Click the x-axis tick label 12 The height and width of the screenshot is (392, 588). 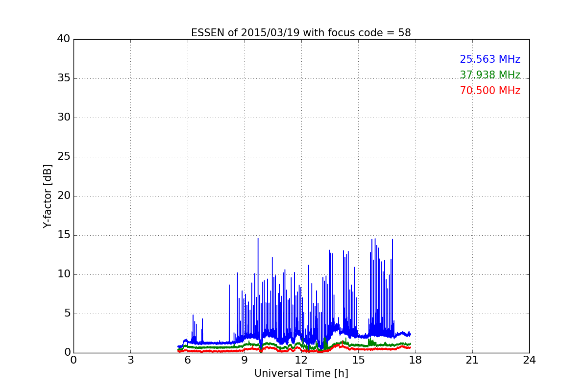[x=301, y=360]
